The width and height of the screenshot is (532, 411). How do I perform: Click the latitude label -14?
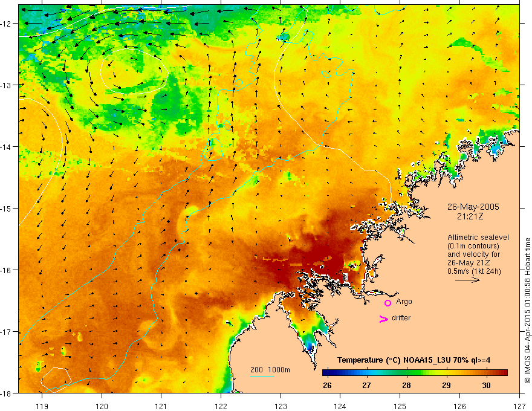coord(7,146)
